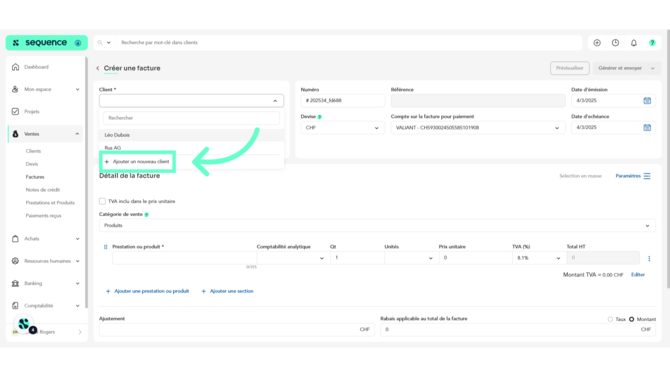Click the Rabais applicable field
This screenshot has width=670, height=377.
518,330
